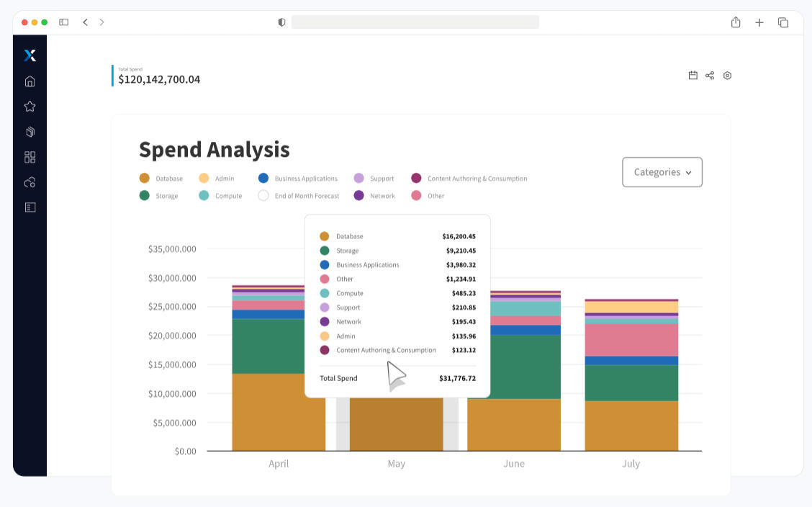Image resolution: width=812 pixels, height=507 pixels.
Task: Show the browser tab overview
Action: click(x=783, y=22)
